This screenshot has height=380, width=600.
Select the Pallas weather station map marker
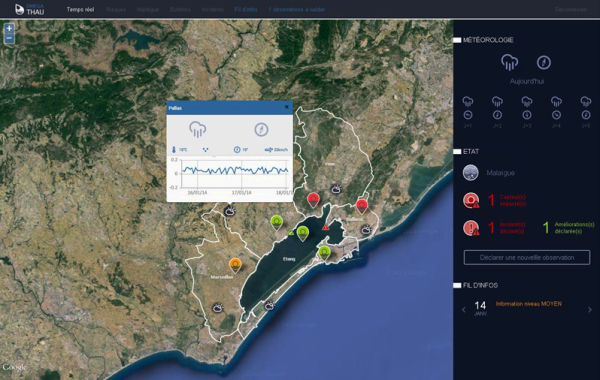230,211
